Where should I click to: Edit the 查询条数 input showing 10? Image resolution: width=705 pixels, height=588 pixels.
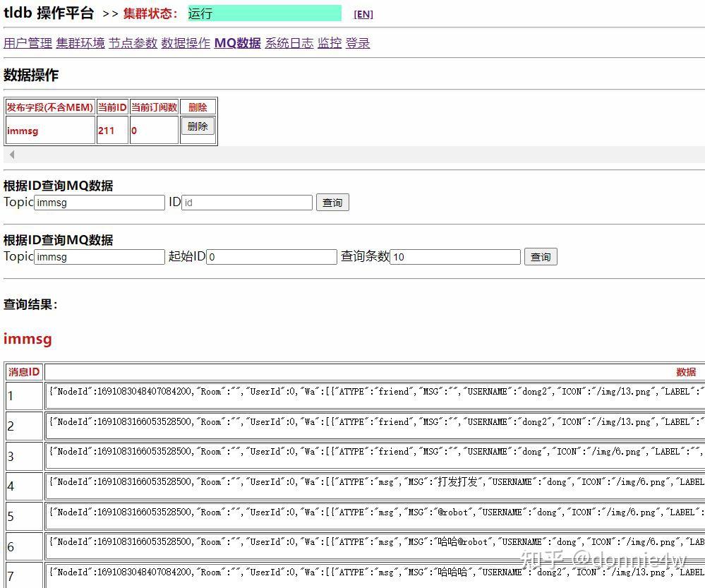[455, 256]
